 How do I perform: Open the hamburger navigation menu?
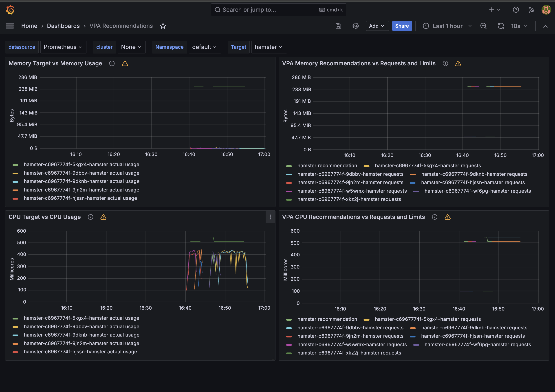pyautogui.click(x=10, y=26)
